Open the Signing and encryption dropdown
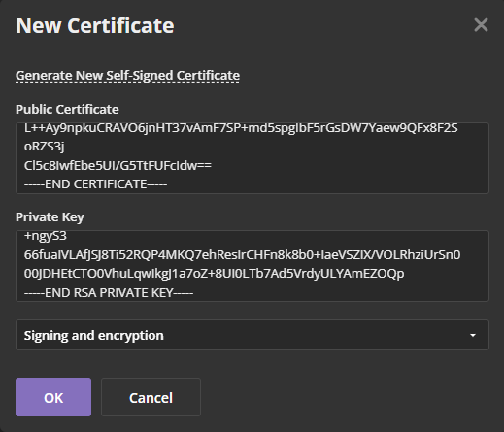The image size is (504, 432). (x=252, y=335)
